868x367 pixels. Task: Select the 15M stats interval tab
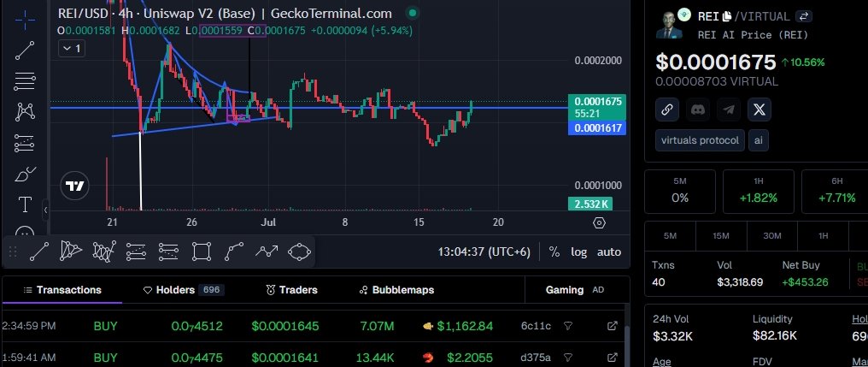point(721,235)
